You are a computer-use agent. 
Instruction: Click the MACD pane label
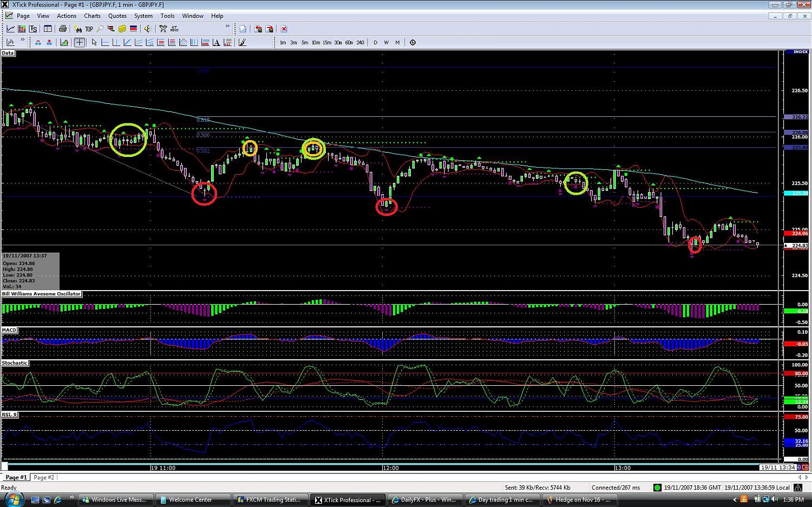click(9, 330)
